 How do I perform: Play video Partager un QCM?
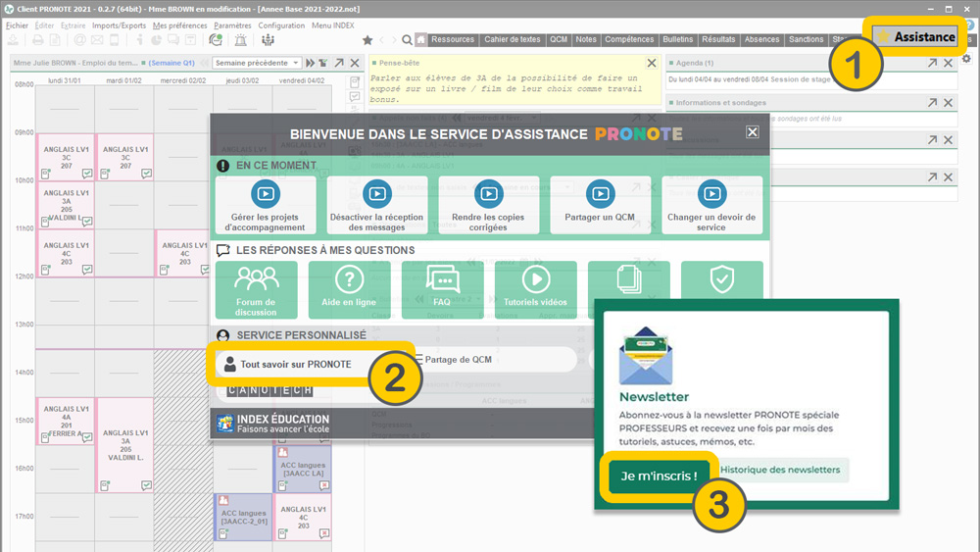point(600,205)
